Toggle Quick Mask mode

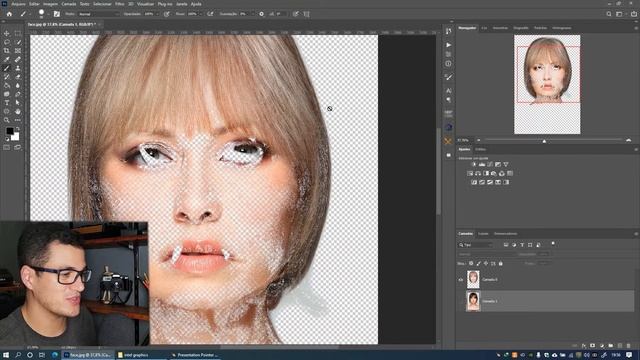click(x=7, y=147)
